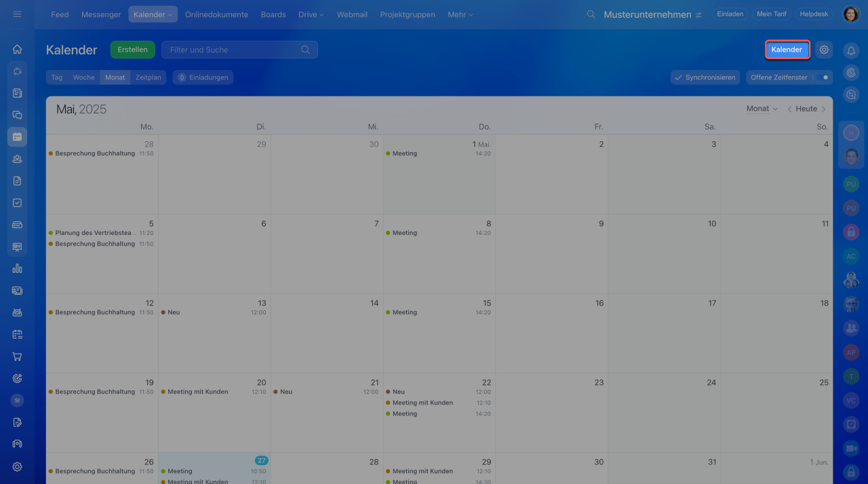The height and width of the screenshot is (484, 868).
Task: Select day 27 highlighted as today
Action: [x=261, y=460]
